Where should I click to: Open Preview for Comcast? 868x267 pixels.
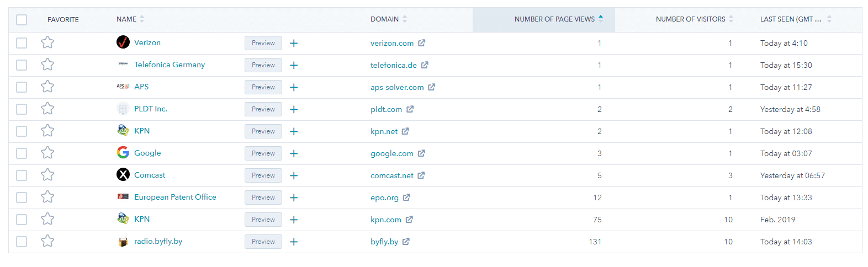point(263,175)
